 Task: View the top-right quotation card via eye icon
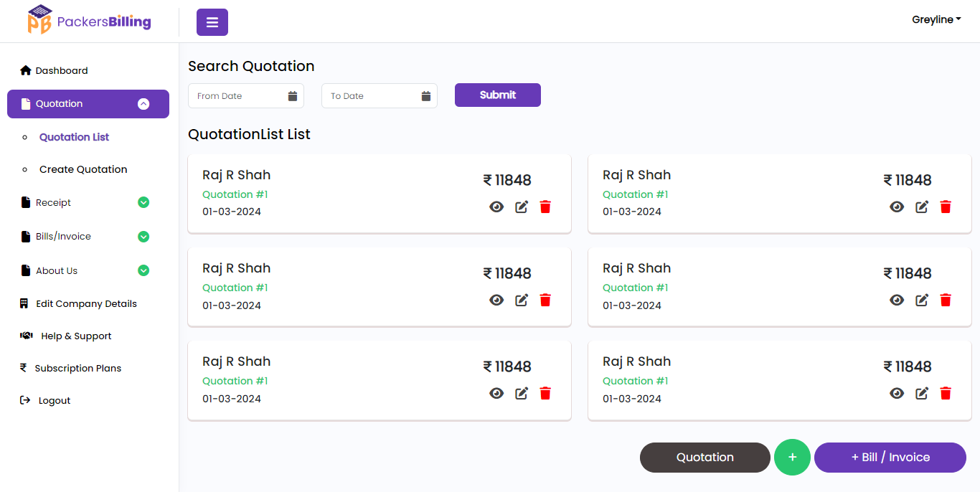point(897,207)
